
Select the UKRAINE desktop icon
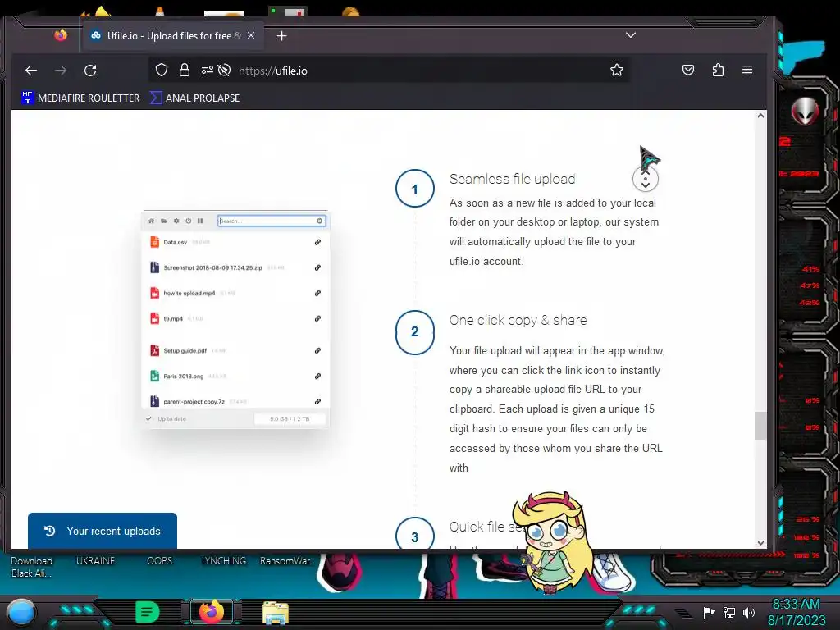point(95,561)
